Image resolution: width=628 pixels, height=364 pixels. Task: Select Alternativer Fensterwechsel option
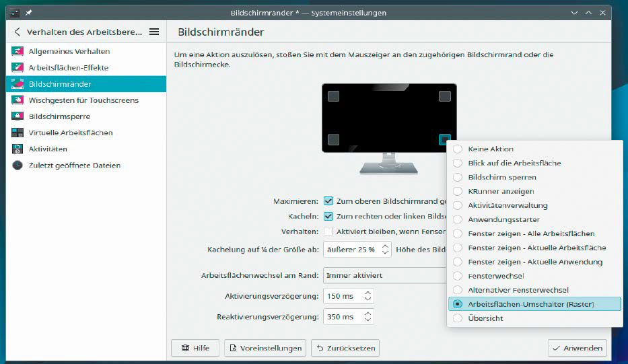click(534, 290)
